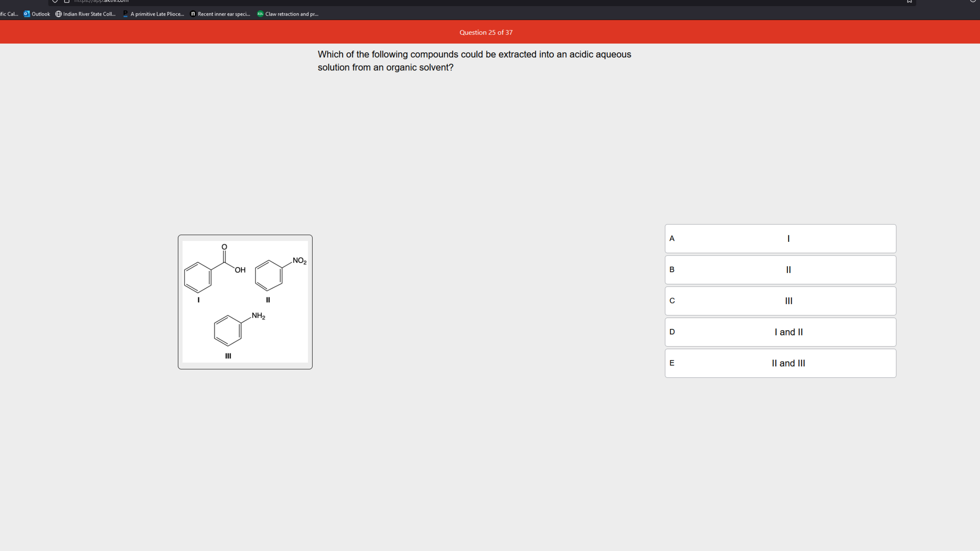The width and height of the screenshot is (980, 551).
Task: Open the leftmost truncated 'ific Cal...' bookmark
Action: pos(9,14)
